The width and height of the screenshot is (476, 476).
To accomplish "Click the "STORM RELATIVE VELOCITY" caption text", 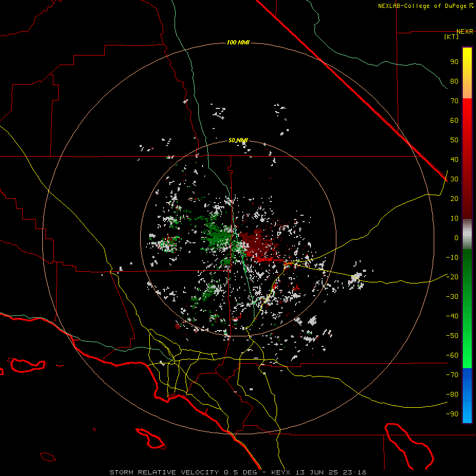I will pyautogui.click(x=164, y=472).
